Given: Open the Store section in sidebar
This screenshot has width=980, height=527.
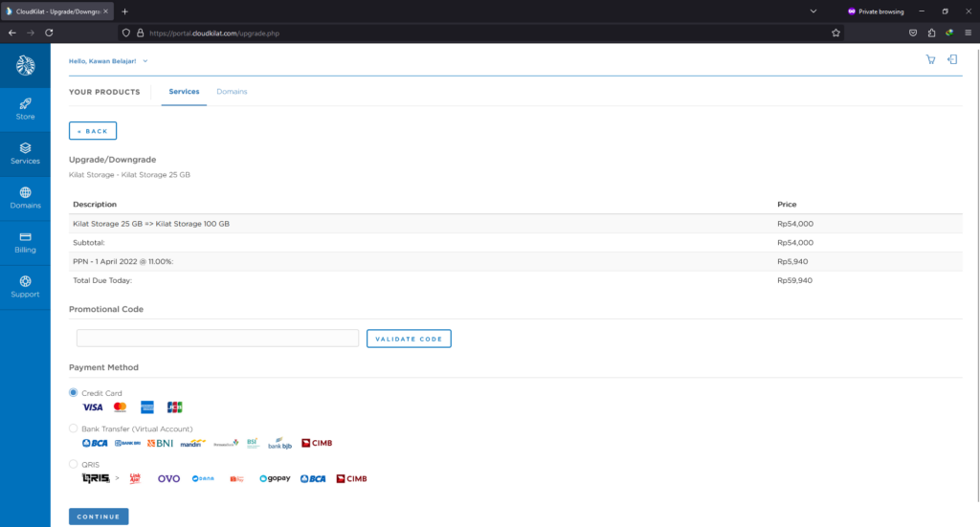Looking at the screenshot, I should [25, 108].
